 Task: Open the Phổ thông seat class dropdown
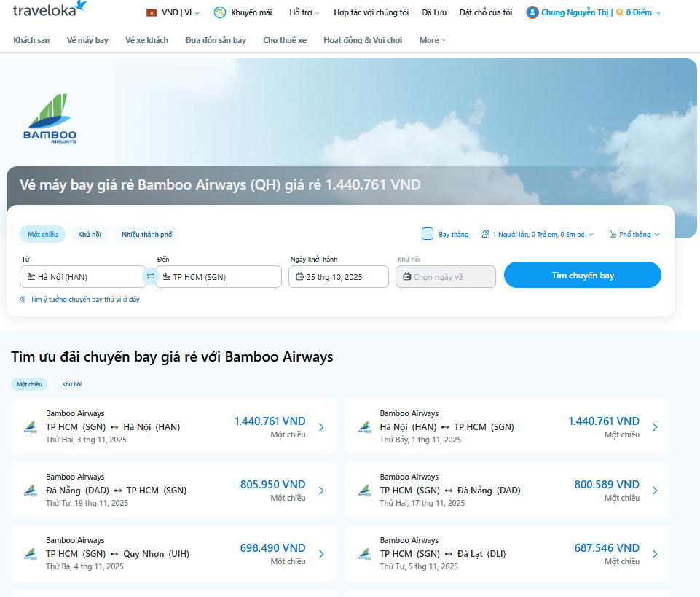point(634,235)
